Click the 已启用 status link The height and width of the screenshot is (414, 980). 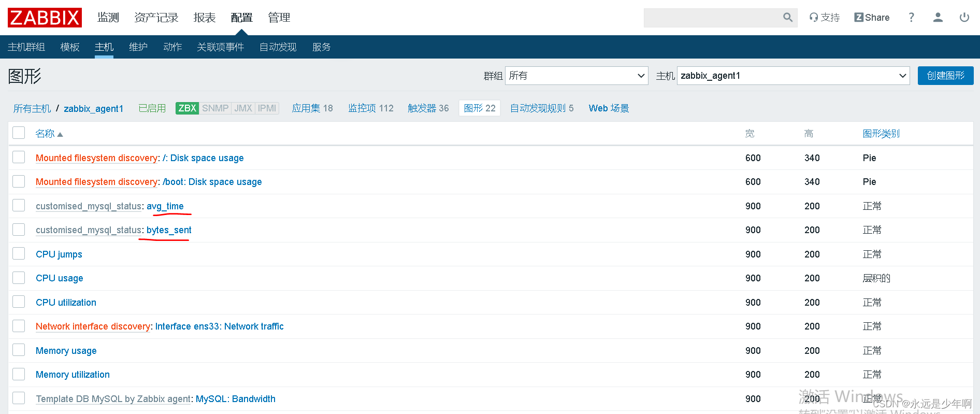pos(152,108)
